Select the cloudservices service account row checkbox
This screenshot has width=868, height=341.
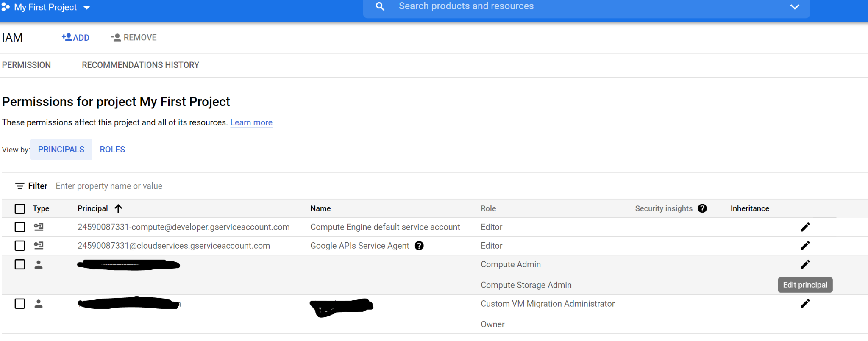point(20,246)
